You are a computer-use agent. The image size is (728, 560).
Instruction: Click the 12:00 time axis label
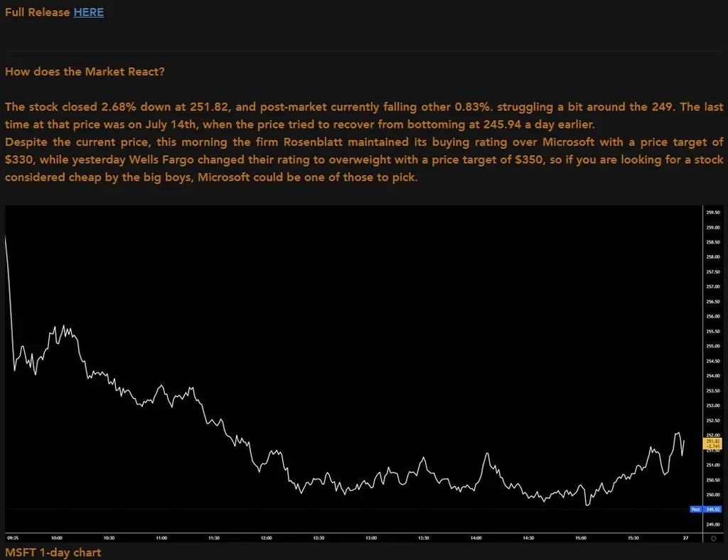tap(267, 538)
